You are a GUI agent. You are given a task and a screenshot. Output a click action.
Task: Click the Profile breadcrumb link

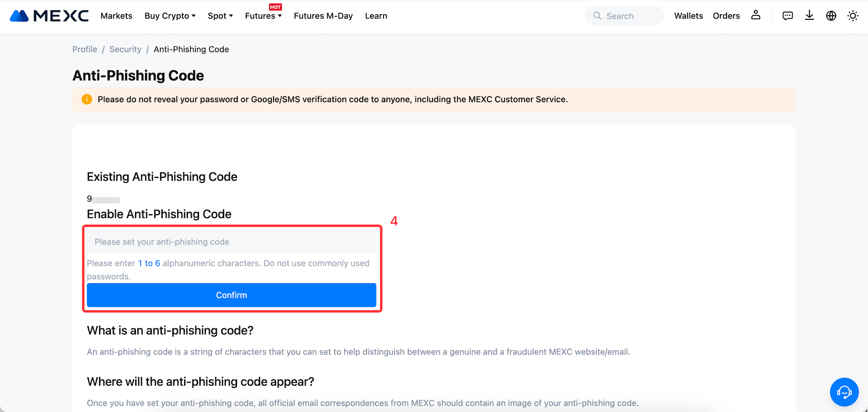(x=85, y=49)
